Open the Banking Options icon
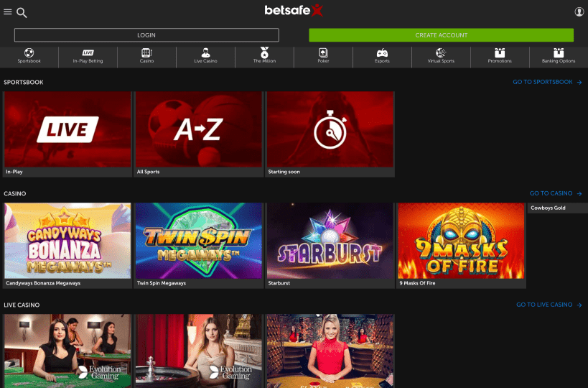 (x=559, y=52)
